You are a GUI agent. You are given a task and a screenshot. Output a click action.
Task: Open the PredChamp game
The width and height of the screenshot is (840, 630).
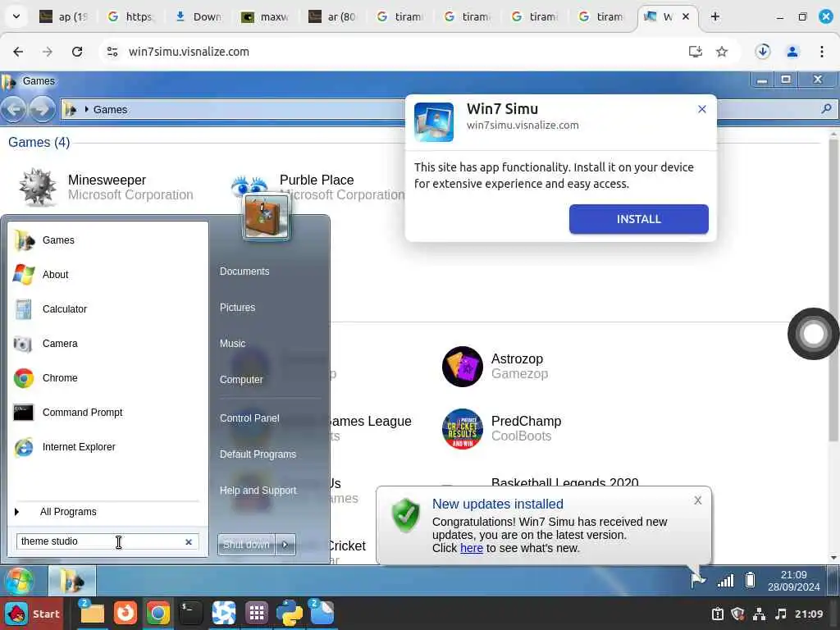[x=502, y=428]
